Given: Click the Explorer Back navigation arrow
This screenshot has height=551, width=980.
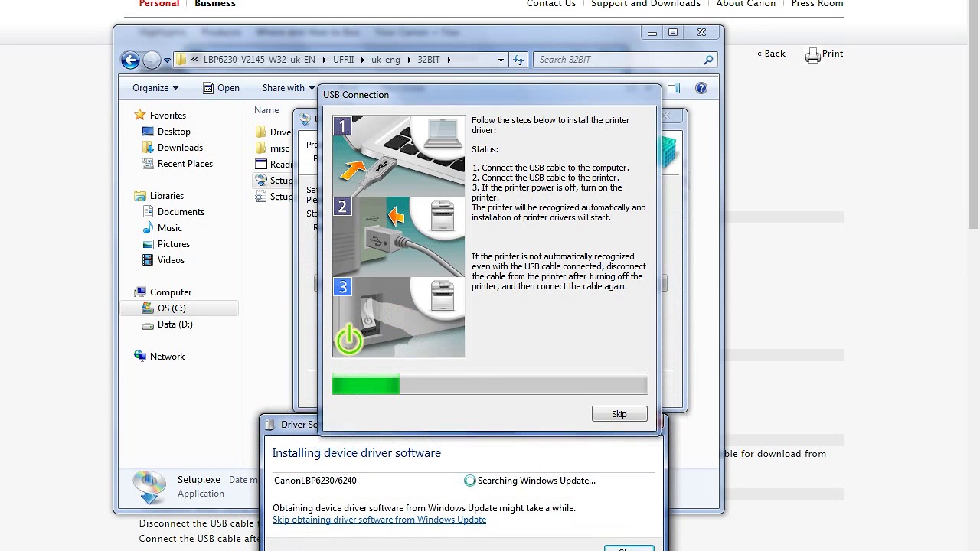Looking at the screenshot, I should 130,60.
